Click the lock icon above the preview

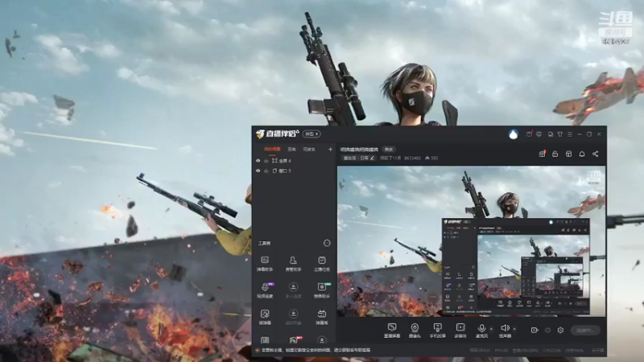pyautogui.click(x=555, y=154)
